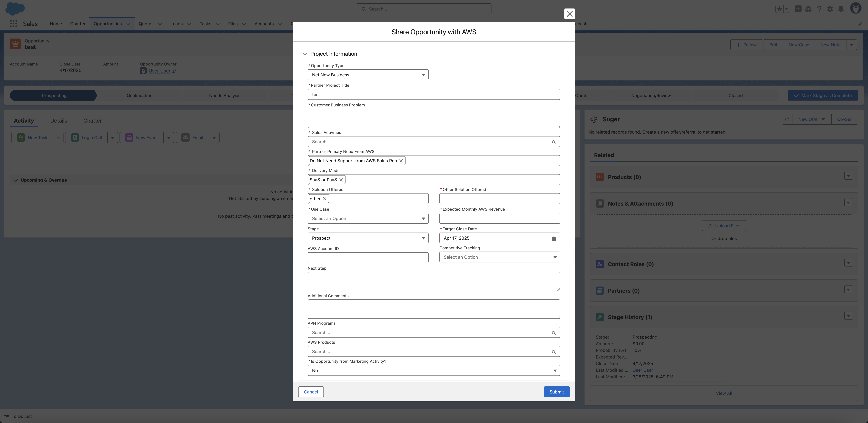Open the Opportunity Type dropdown
Screen dimensions: 868x423
[368, 75]
